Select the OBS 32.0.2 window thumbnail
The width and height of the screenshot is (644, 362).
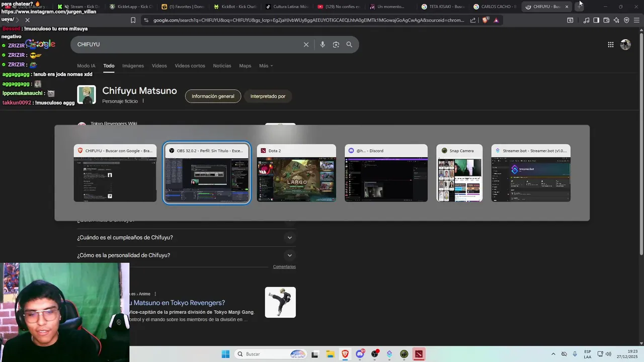[207, 173]
